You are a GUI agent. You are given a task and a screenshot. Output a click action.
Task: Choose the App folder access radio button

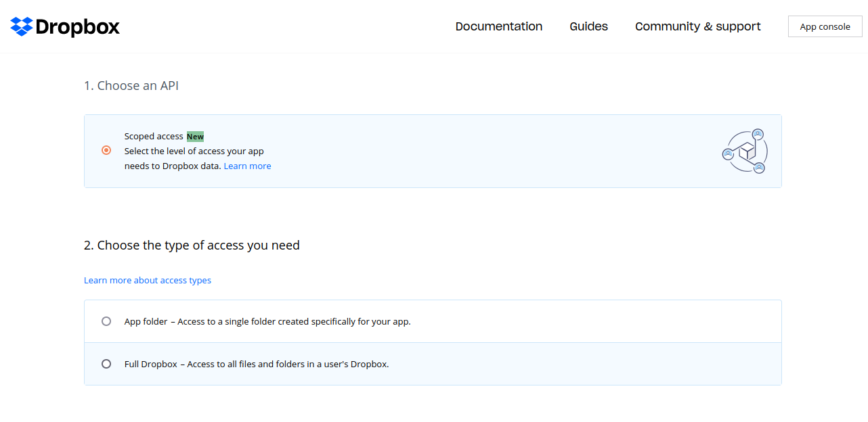(106, 321)
